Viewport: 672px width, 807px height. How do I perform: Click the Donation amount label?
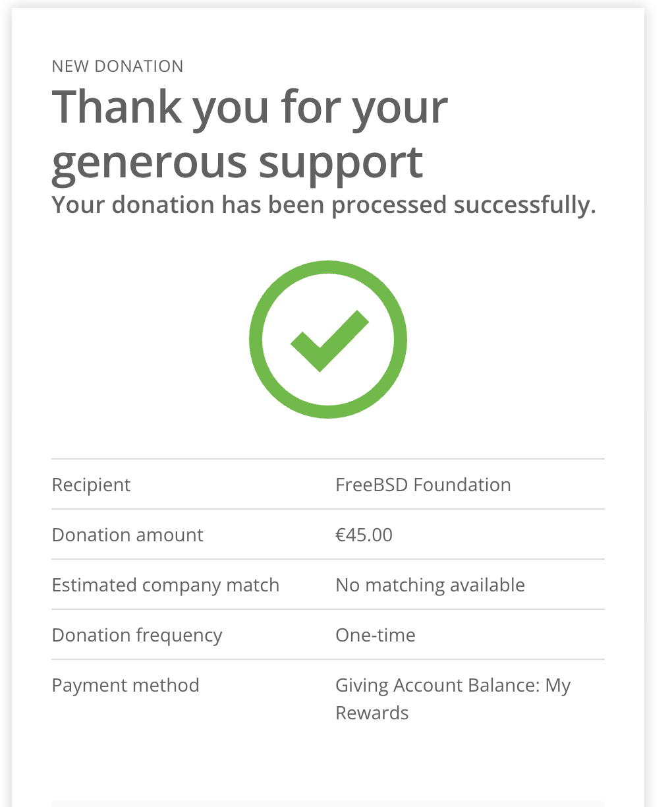point(127,535)
